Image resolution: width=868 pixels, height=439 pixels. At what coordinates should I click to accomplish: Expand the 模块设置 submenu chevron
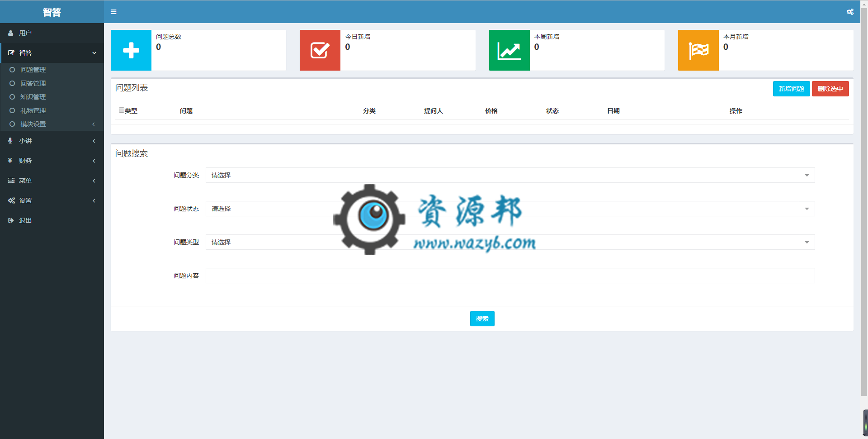click(x=94, y=124)
